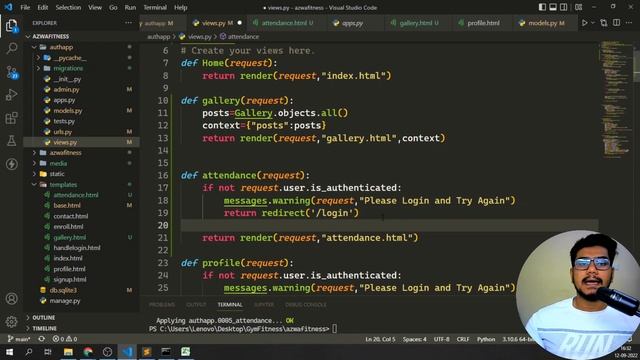The image size is (640, 360).
Task: Click Spaces: 4 indentation setting
Action: click(x=414, y=339)
